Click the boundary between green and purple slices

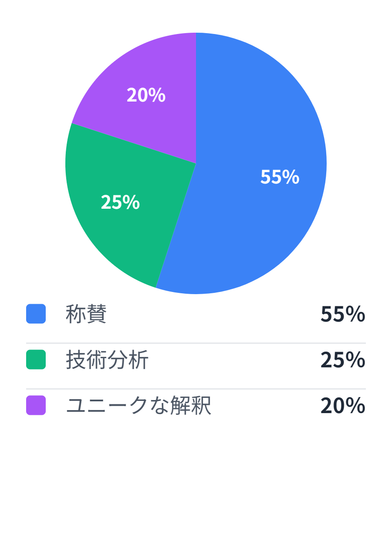click(134, 143)
